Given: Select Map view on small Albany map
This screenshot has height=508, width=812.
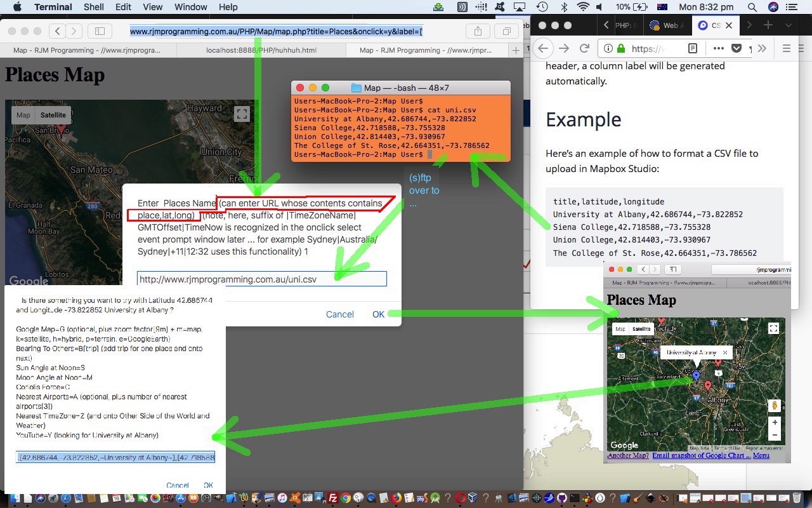Looking at the screenshot, I should 620,329.
